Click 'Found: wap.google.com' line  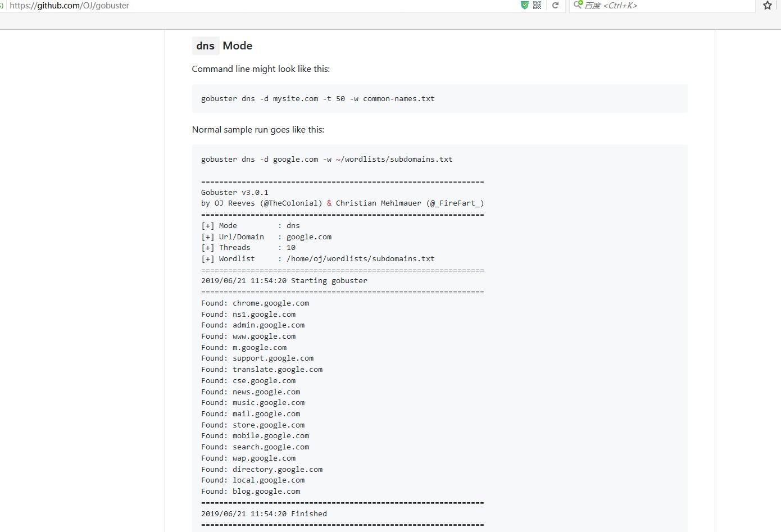[248, 458]
